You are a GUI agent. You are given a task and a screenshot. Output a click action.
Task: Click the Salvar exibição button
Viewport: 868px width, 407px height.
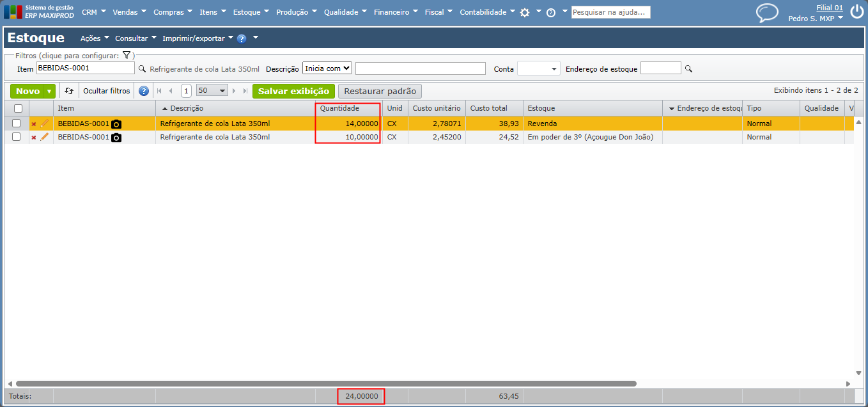[x=293, y=91]
